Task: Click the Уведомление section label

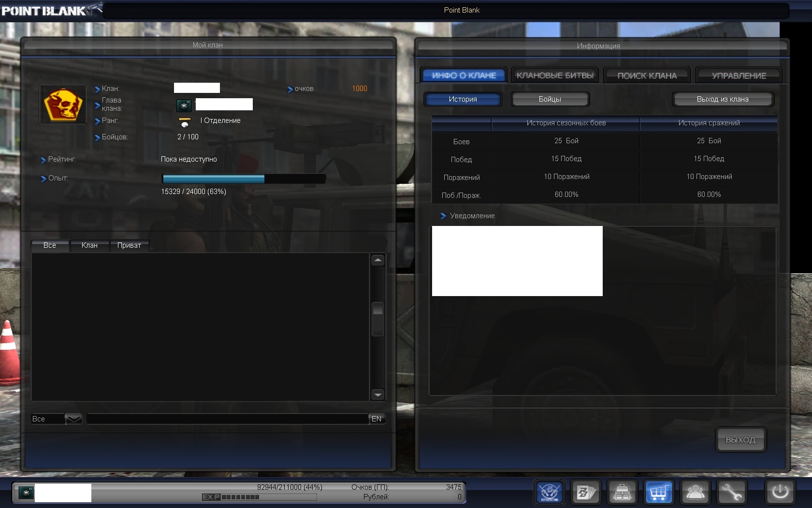Action: point(472,216)
